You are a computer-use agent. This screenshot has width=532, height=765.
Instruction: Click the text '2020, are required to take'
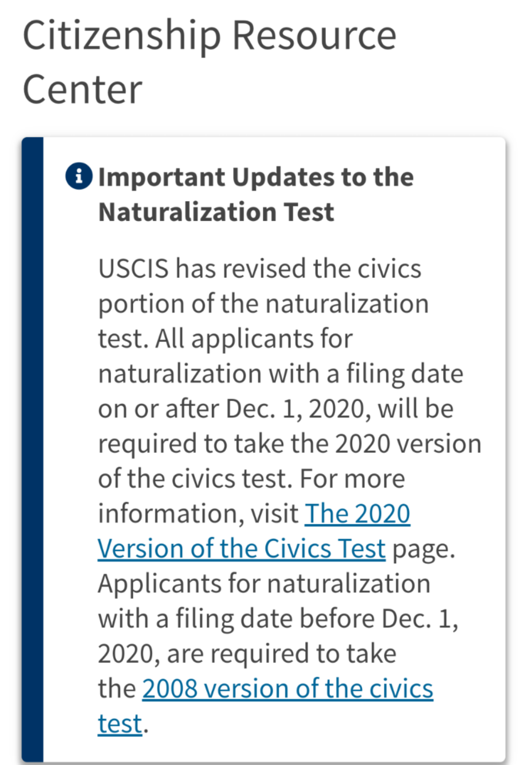click(x=247, y=654)
